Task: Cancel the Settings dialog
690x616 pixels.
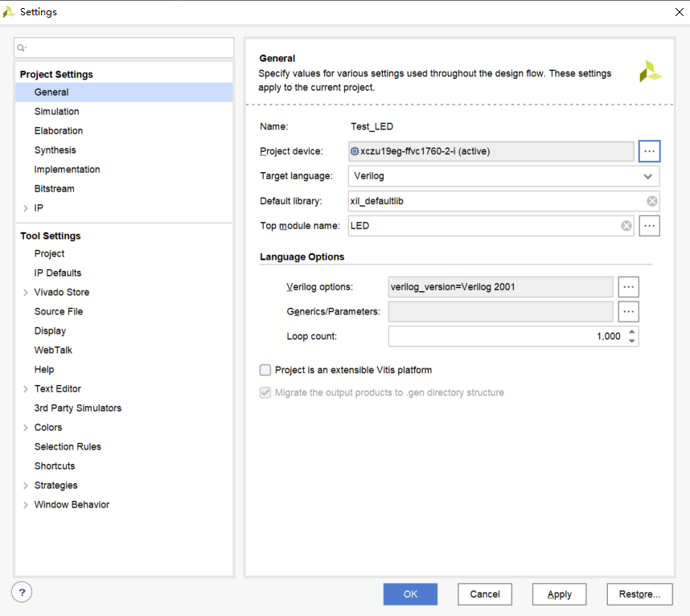Action: click(484, 594)
